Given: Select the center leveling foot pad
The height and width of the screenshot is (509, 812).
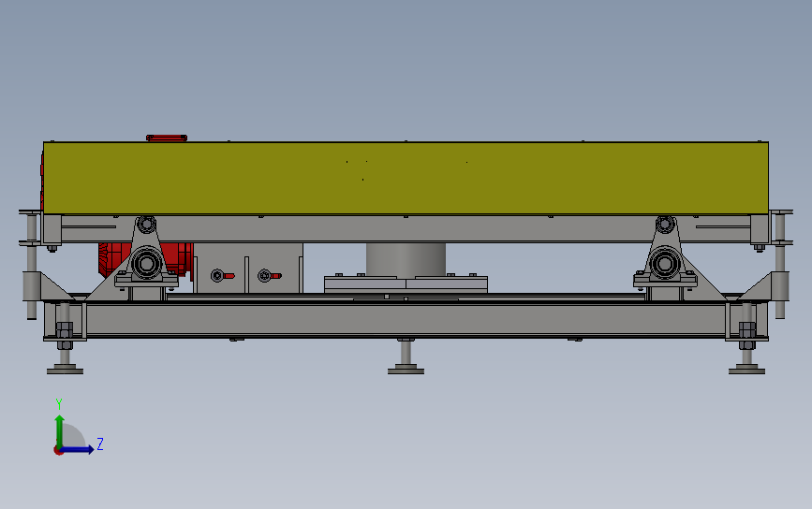Looking at the screenshot, I should pyautogui.click(x=406, y=370).
